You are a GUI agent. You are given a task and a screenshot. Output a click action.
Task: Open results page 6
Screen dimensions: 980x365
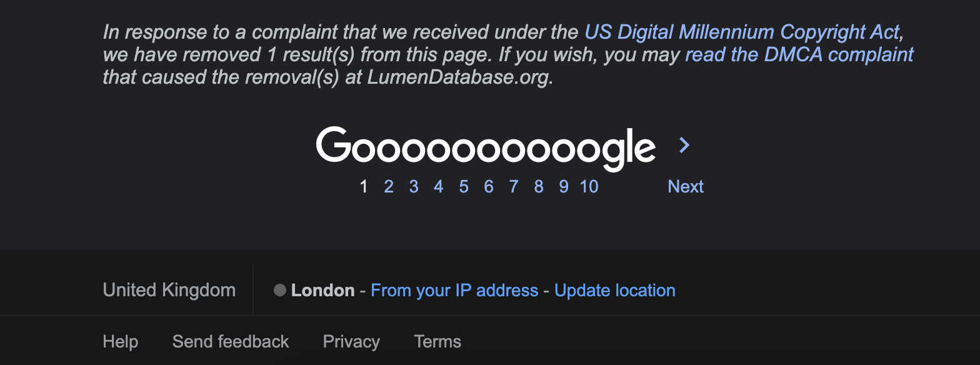489,186
